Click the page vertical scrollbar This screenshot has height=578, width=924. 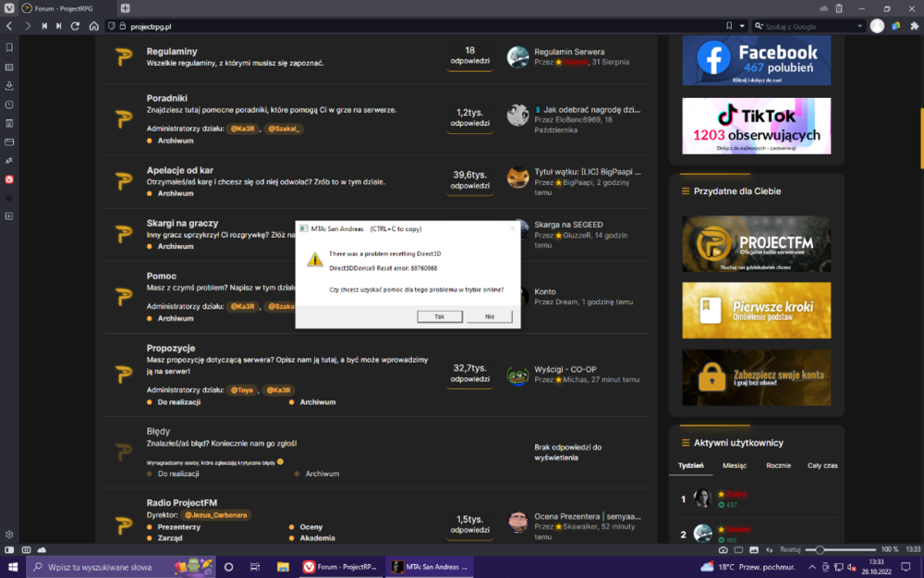click(920, 139)
